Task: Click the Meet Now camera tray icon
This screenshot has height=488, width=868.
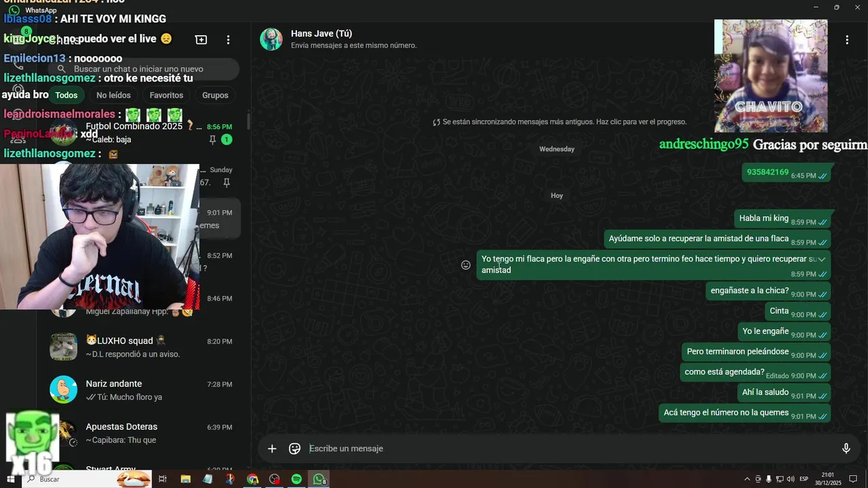Action: 758,479
